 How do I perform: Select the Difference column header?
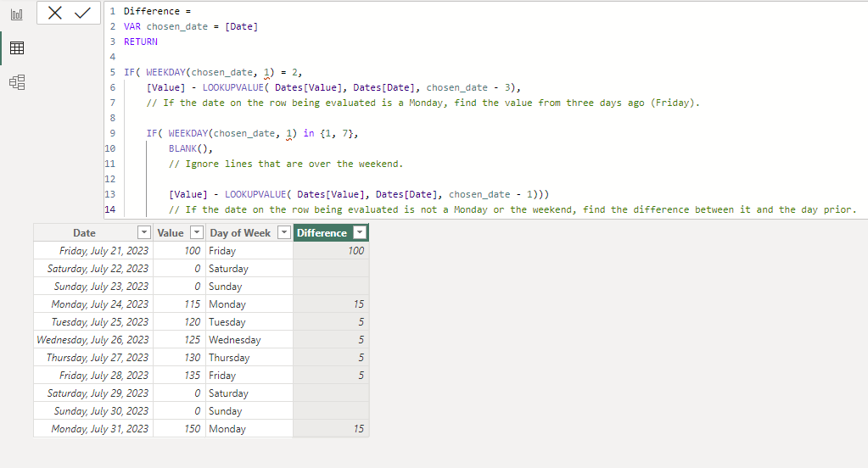pos(322,233)
